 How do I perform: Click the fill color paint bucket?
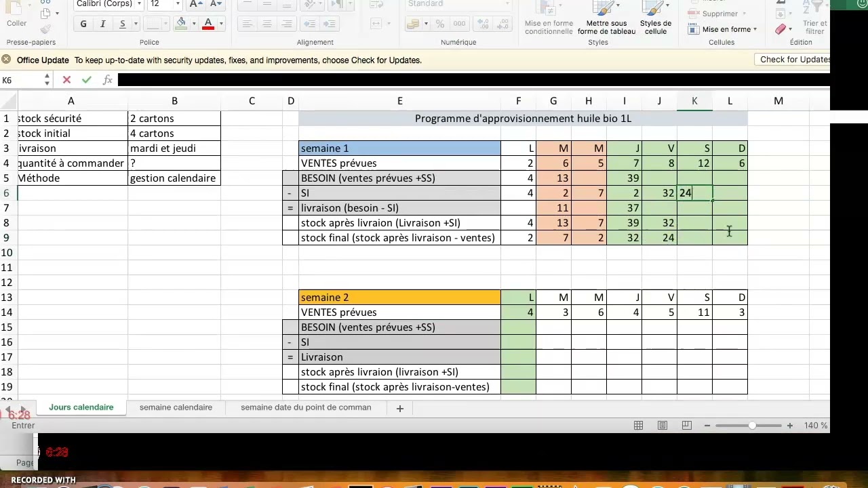coord(181,24)
